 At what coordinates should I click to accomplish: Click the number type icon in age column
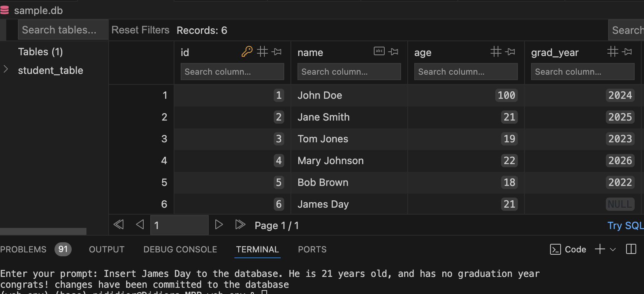pos(496,51)
